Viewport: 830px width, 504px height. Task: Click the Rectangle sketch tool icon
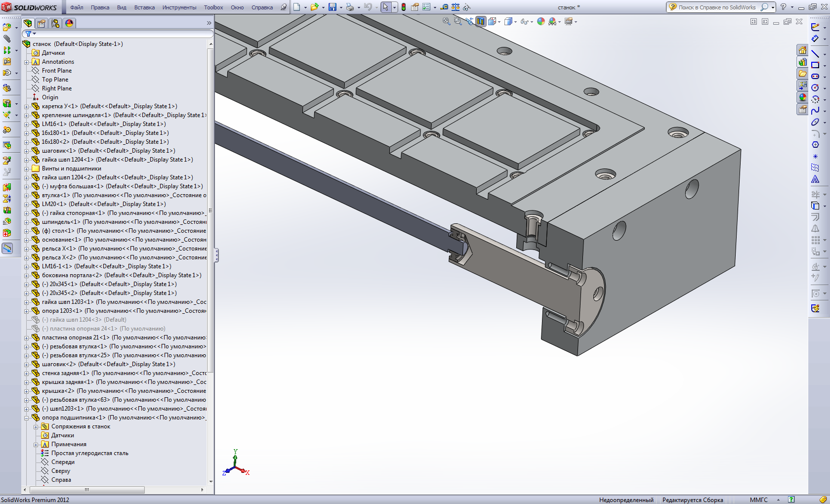[x=815, y=65]
